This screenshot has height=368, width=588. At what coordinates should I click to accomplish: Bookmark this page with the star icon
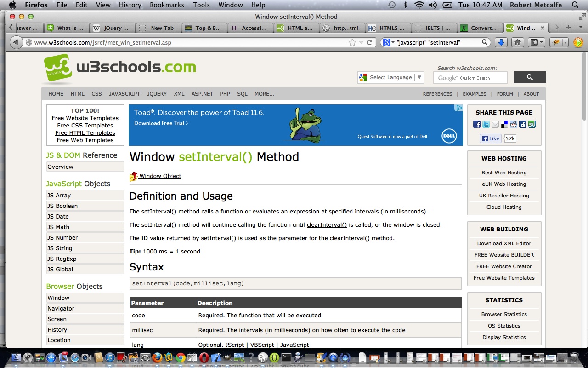click(x=352, y=42)
